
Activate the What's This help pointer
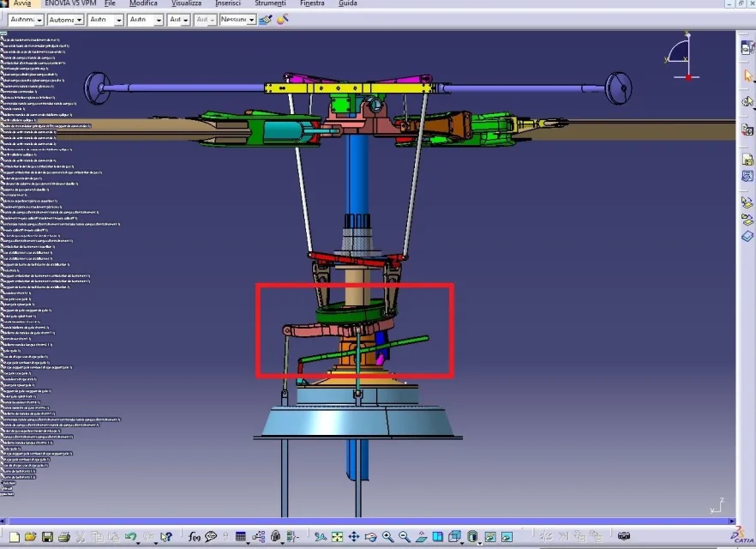(x=166, y=536)
